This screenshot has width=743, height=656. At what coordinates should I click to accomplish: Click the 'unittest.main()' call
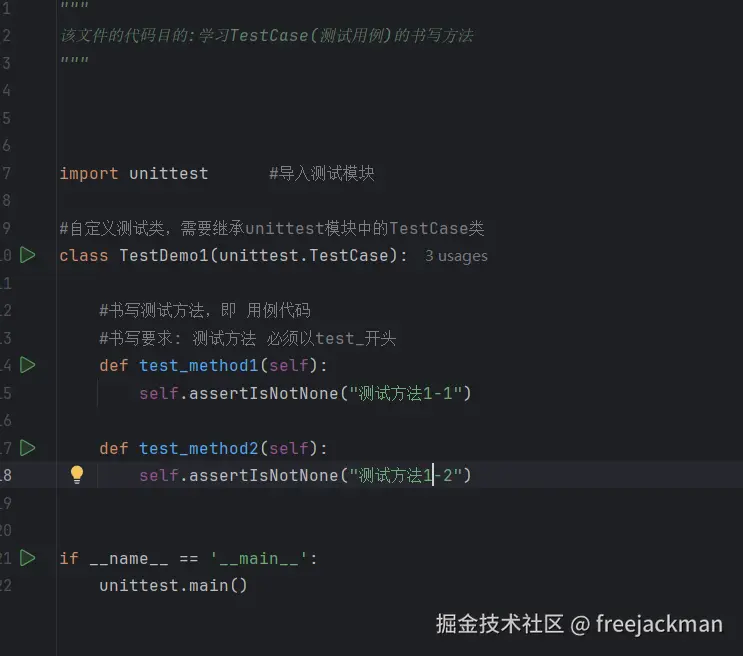pos(172,585)
